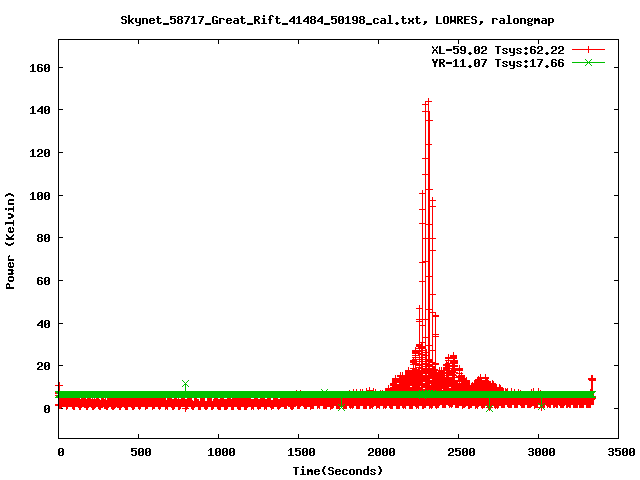The image size is (640, 480).
Task: Click the green X marker near 800 seconds
Action: [185, 384]
